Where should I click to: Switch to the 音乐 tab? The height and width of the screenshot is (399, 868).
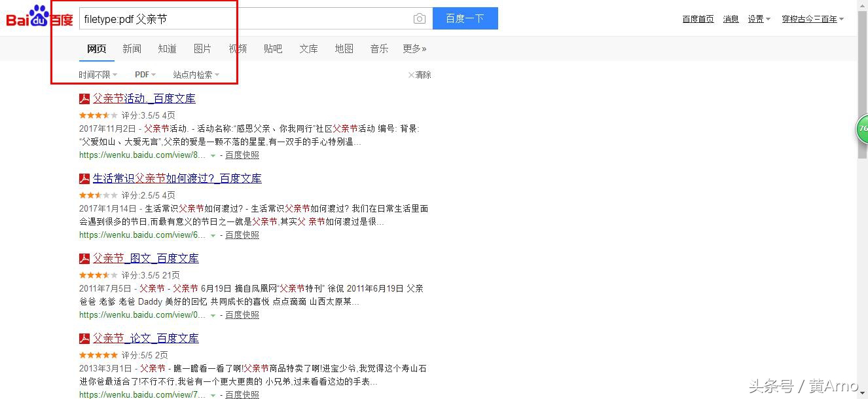point(379,48)
